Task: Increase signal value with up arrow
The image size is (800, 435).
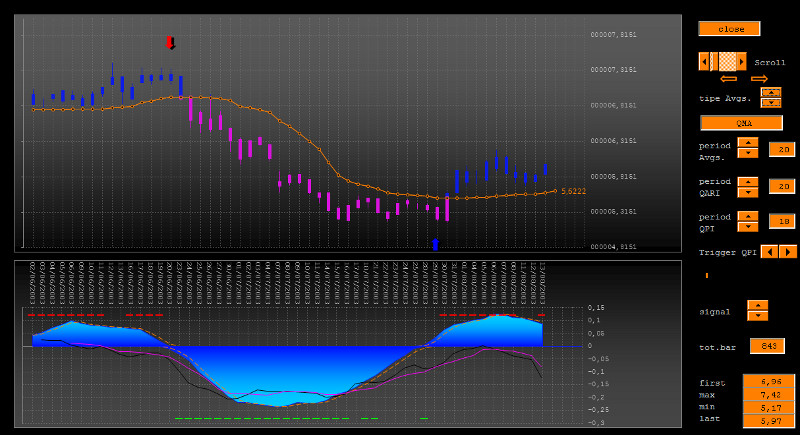Action: [757, 305]
